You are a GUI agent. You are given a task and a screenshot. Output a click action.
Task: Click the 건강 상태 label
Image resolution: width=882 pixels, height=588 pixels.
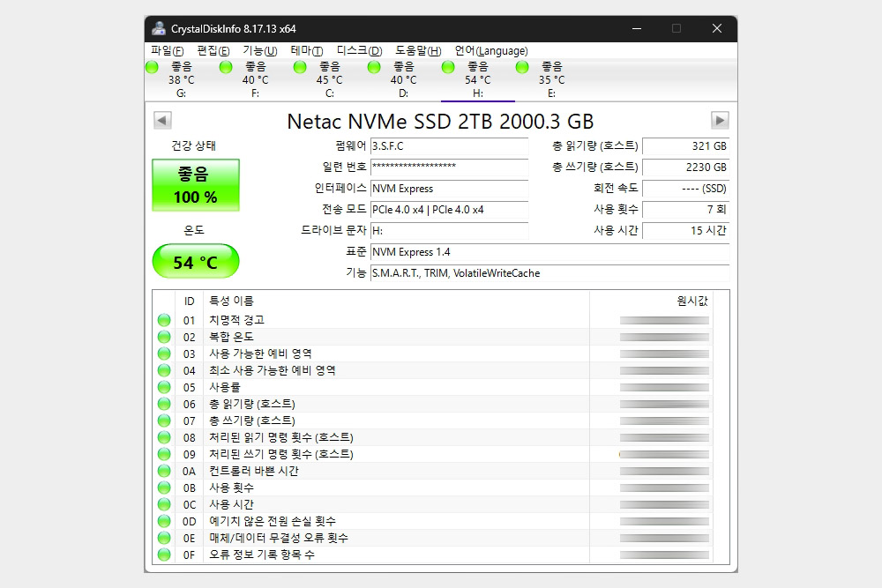tap(193, 145)
